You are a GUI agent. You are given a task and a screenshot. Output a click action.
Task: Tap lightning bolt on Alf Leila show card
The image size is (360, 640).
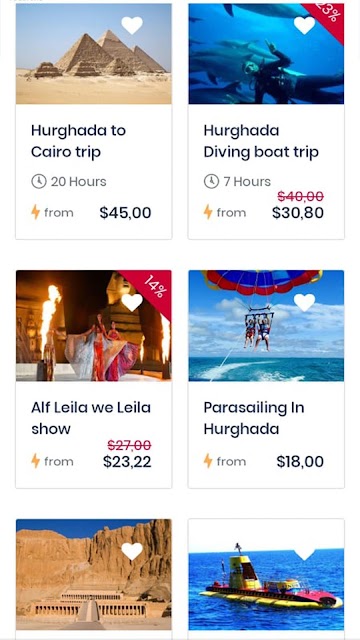[36, 461]
